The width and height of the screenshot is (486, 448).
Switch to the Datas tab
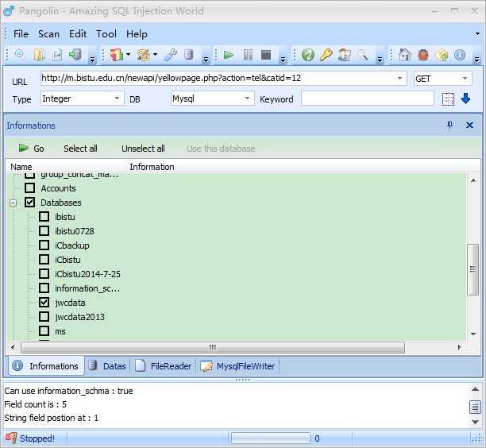pos(107,366)
